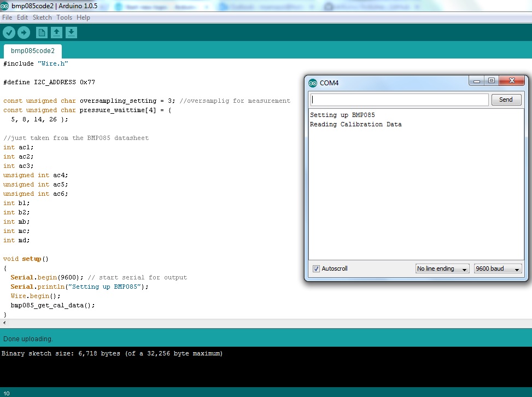Click the 'unsigned int ac6;' line

click(36, 194)
